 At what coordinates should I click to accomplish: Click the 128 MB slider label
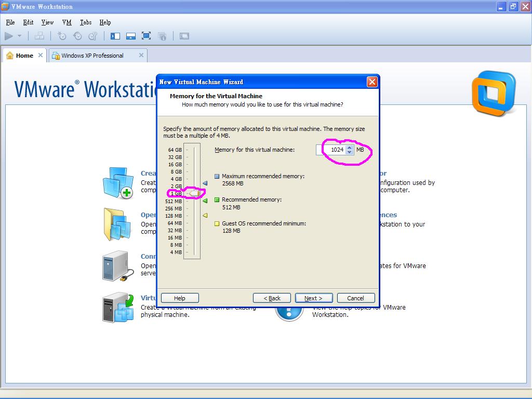tap(174, 216)
